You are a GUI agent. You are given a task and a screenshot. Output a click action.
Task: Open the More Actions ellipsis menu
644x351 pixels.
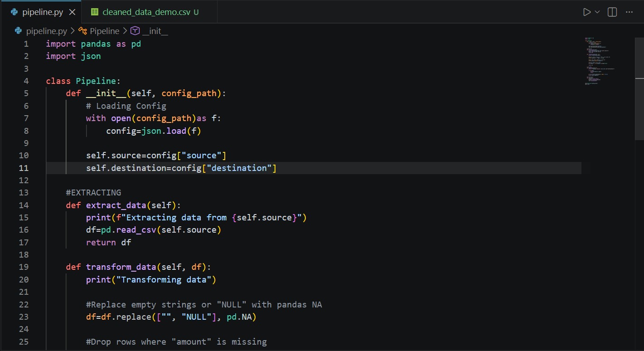629,12
